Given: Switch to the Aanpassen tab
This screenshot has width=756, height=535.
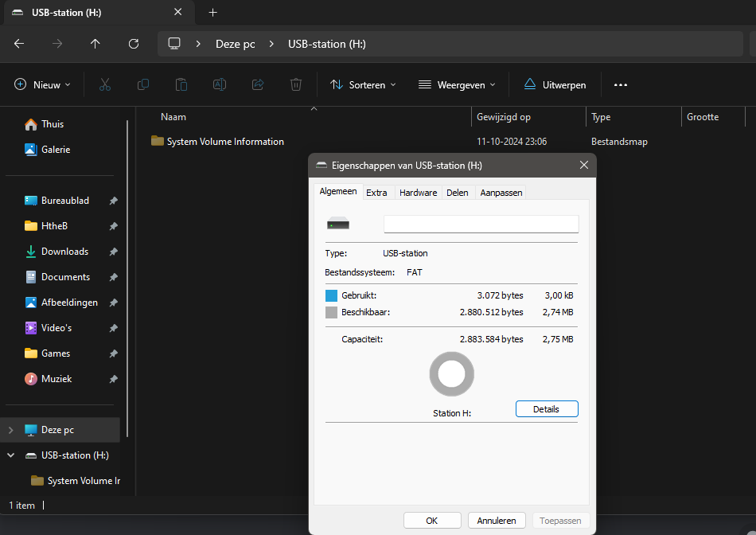Looking at the screenshot, I should (501, 193).
